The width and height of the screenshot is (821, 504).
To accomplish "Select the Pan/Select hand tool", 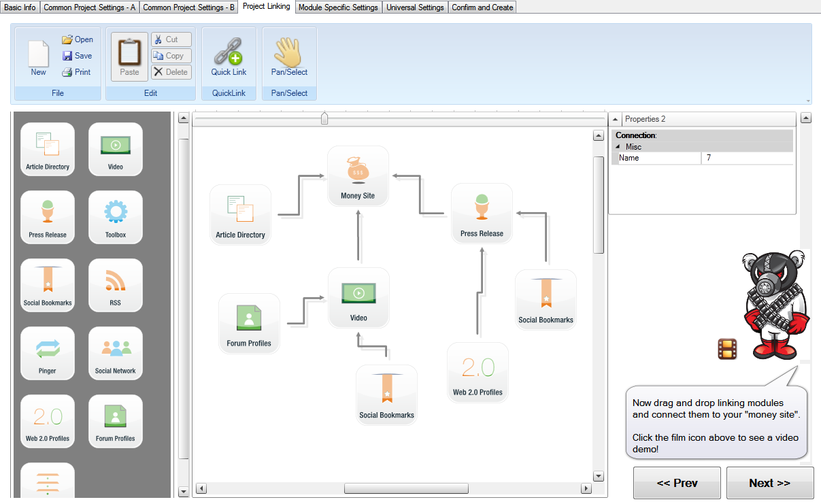I will pyautogui.click(x=289, y=57).
